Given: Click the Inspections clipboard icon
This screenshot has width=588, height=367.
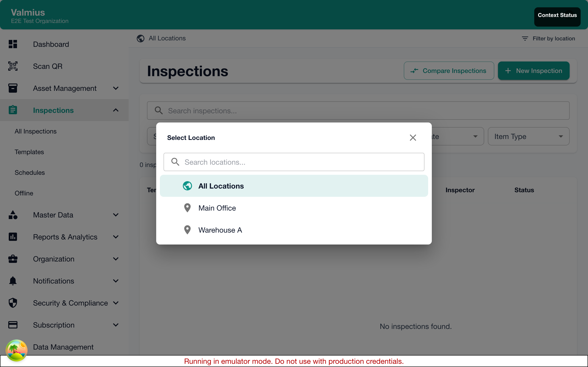Looking at the screenshot, I should pos(13,110).
